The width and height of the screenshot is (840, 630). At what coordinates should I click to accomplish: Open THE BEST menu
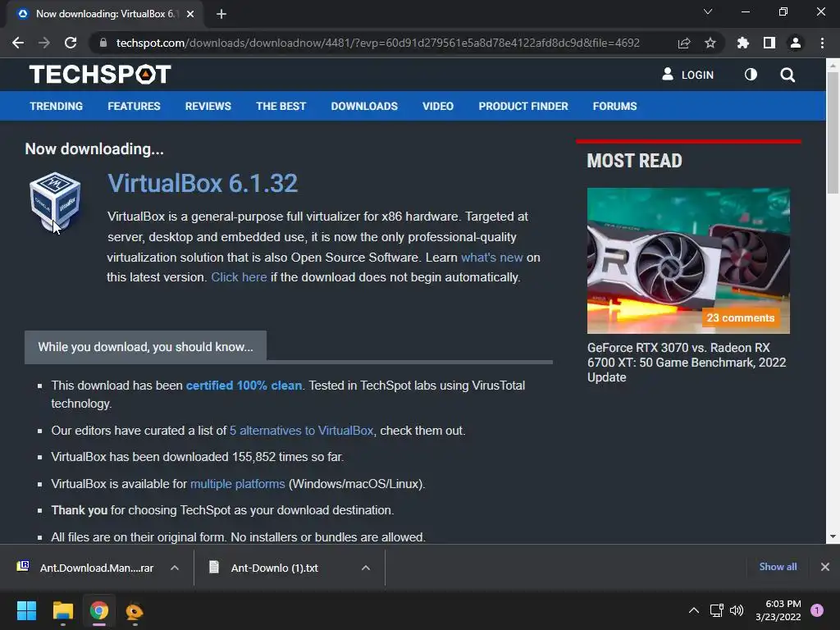pos(281,106)
